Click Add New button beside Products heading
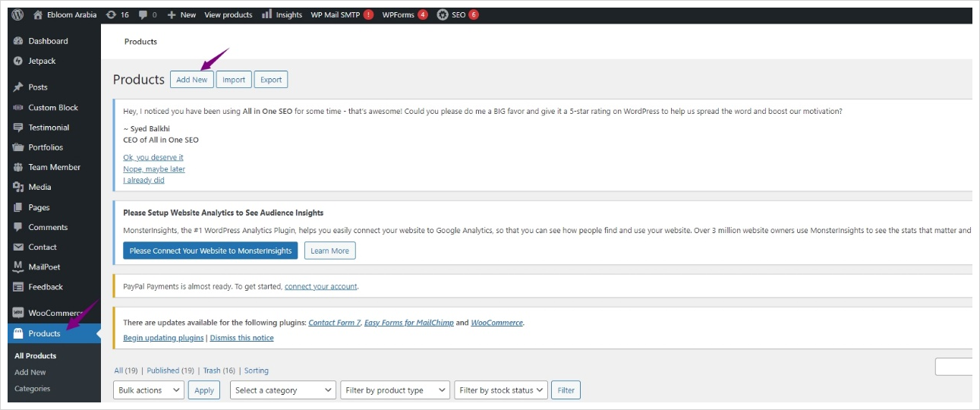Image resolution: width=980 pixels, height=410 pixels. click(x=192, y=80)
